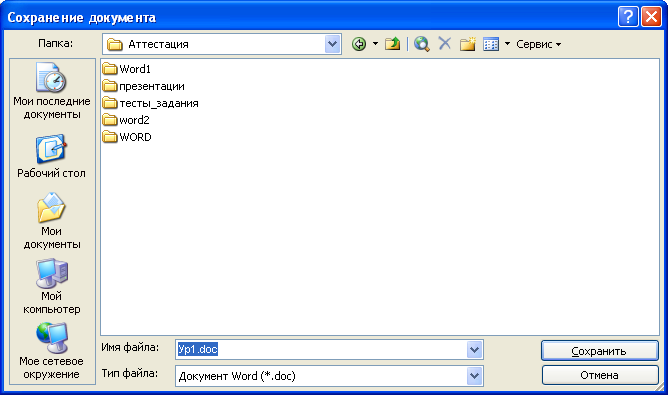Open Мой компьютер location
This screenshot has height=395, width=668.
(52, 286)
